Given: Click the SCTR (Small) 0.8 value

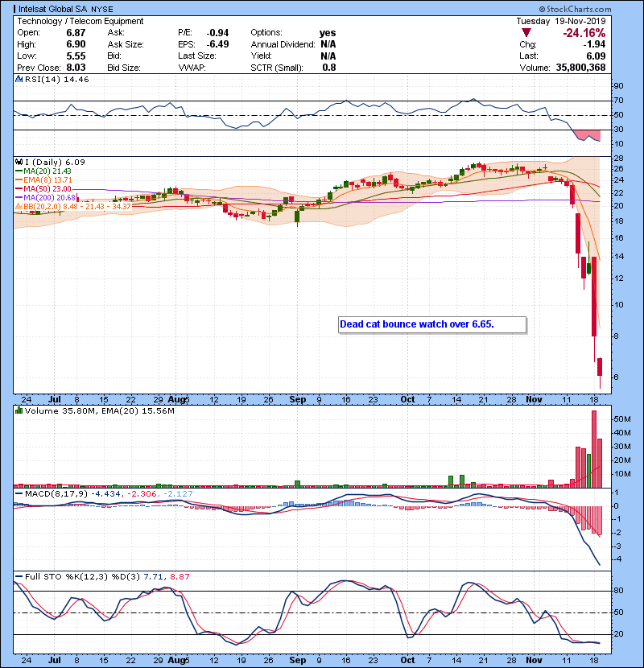Looking at the screenshot, I should 329,68.
